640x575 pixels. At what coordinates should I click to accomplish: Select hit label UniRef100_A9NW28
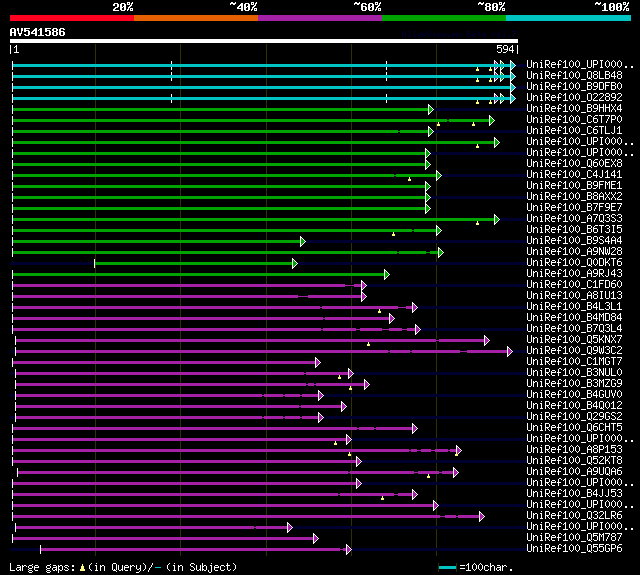pyautogui.click(x=574, y=252)
